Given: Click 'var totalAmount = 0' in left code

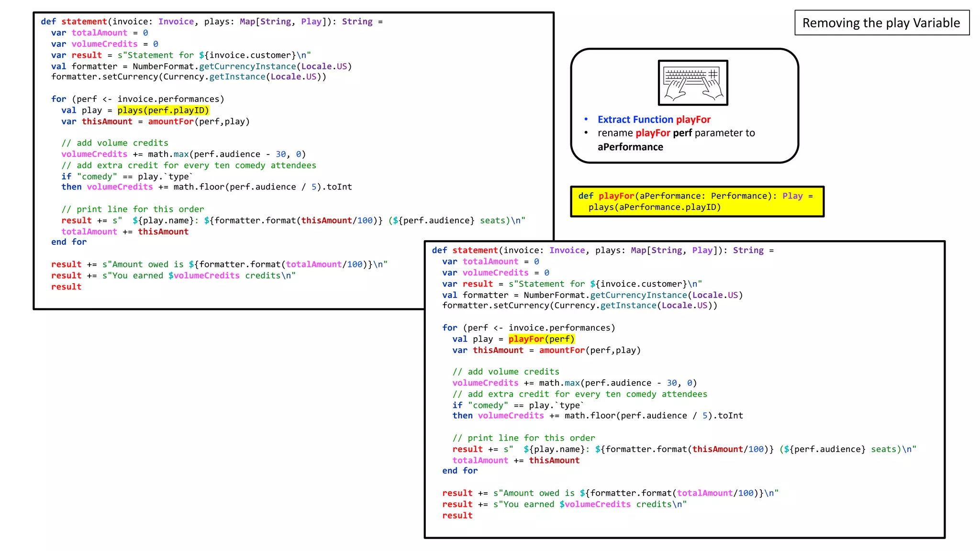Looking at the screenshot, I should point(100,33).
